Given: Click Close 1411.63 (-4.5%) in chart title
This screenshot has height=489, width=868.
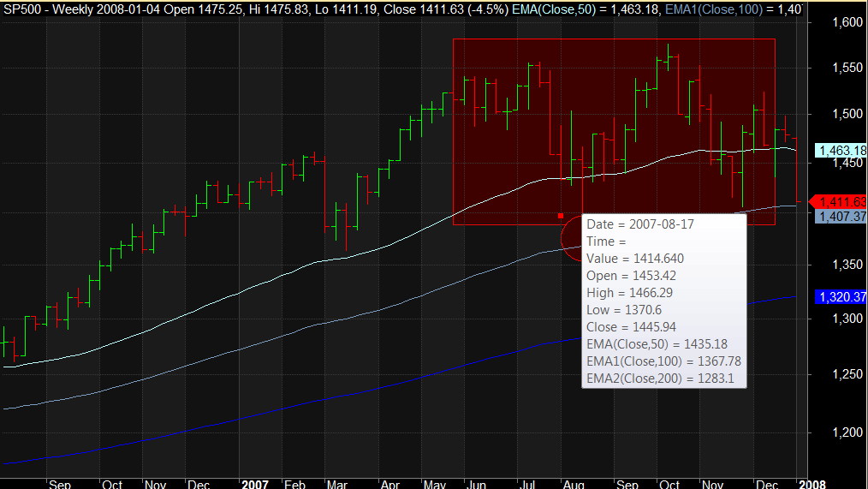Looking at the screenshot, I should click(x=445, y=9).
